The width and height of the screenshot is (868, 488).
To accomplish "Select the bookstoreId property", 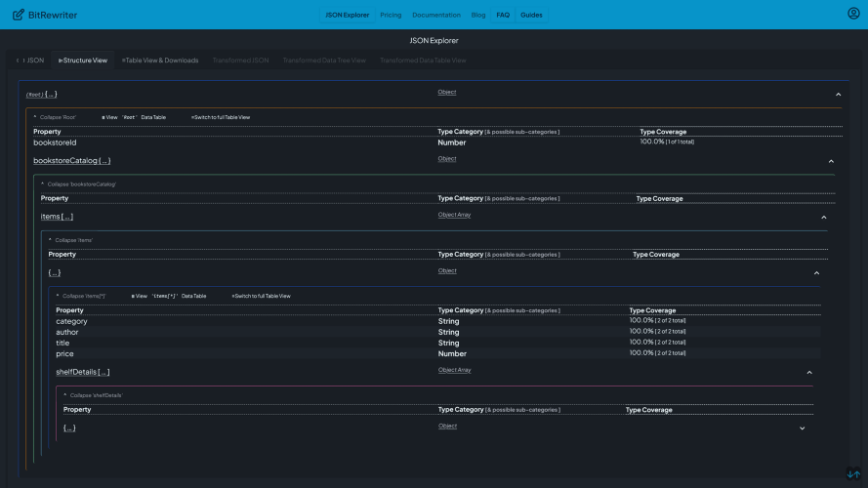I will pos(55,142).
